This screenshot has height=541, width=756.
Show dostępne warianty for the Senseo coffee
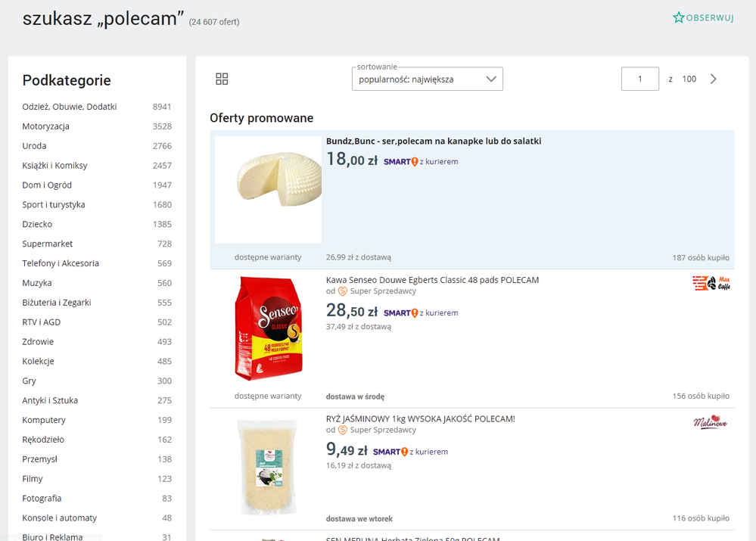[268, 396]
